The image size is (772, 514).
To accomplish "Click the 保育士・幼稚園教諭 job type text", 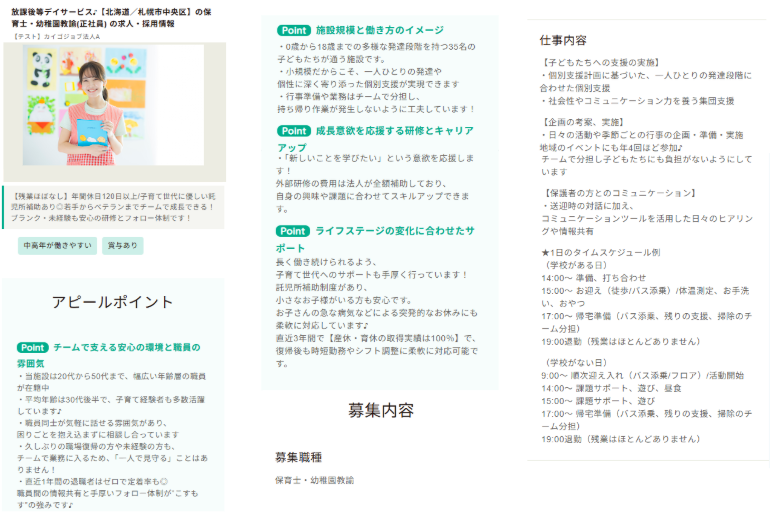I will click(x=314, y=481).
